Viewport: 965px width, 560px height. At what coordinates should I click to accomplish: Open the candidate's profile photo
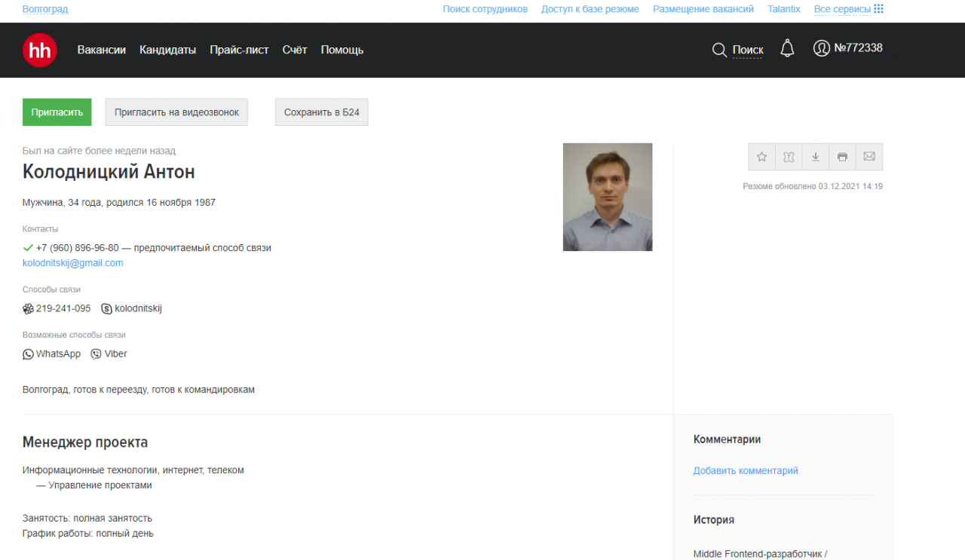coord(607,197)
